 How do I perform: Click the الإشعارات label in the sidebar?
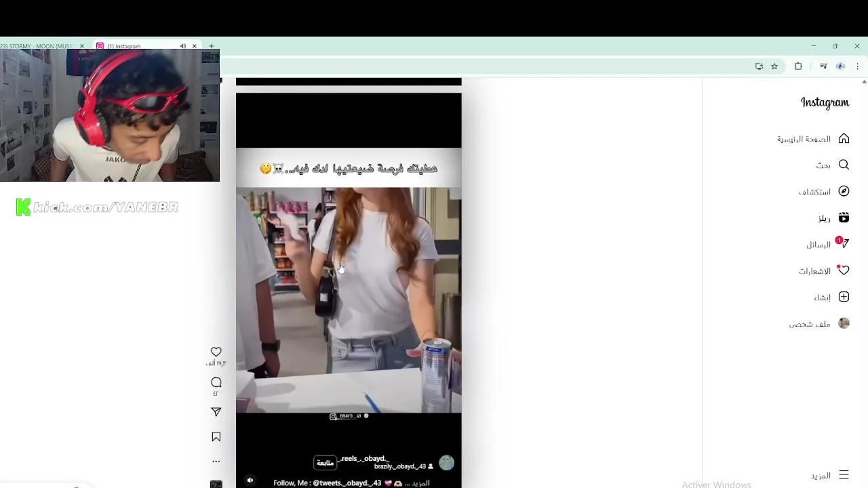click(x=814, y=271)
